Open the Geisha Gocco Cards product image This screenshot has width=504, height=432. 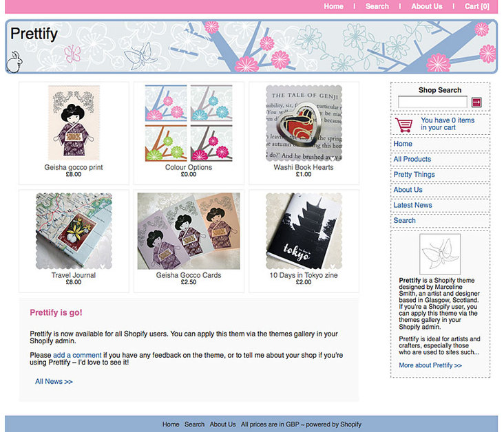tap(189, 231)
